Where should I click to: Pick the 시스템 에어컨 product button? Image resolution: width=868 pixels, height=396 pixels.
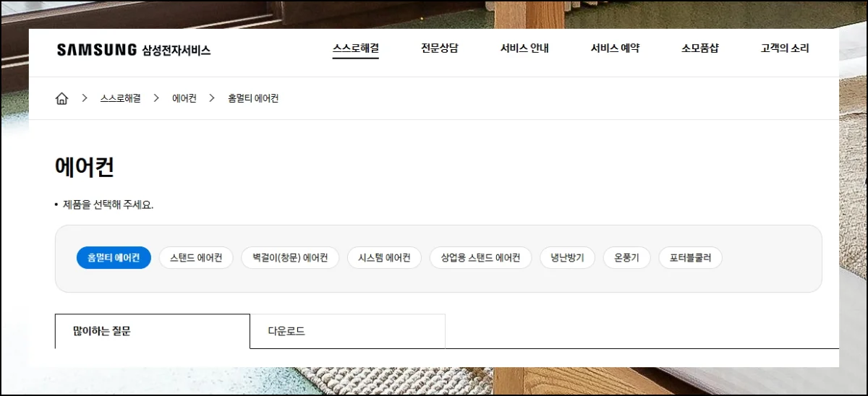click(x=384, y=258)
